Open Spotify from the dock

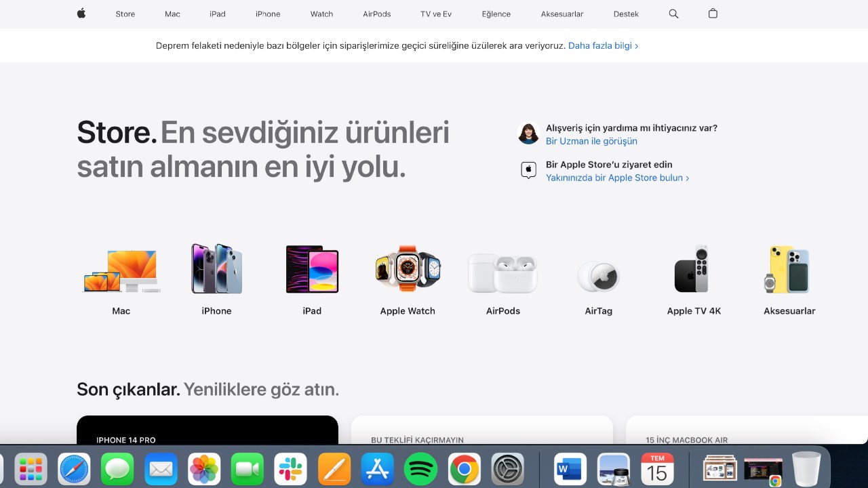point(421,469)
